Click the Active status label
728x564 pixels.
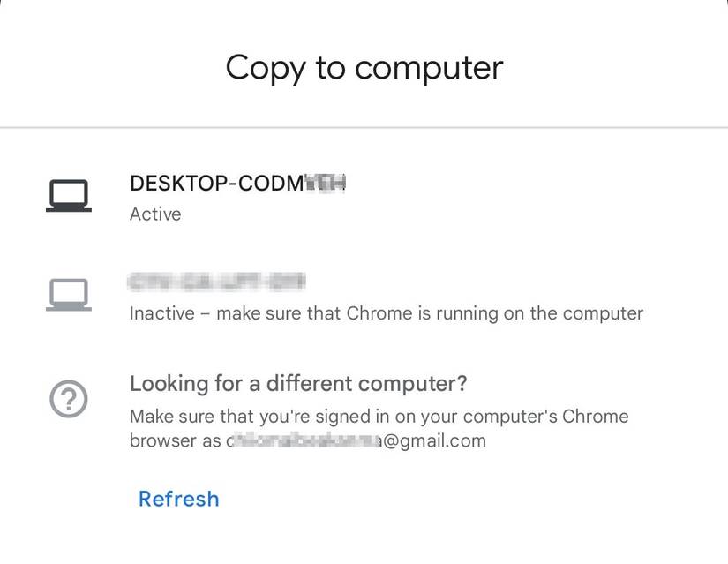pos(155,214)
